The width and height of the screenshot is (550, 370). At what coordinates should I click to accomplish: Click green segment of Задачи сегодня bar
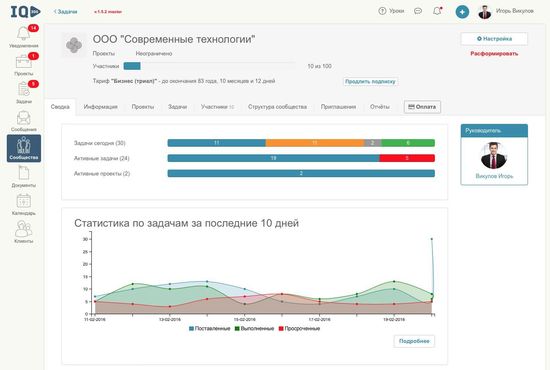click(x=408, y=143)
